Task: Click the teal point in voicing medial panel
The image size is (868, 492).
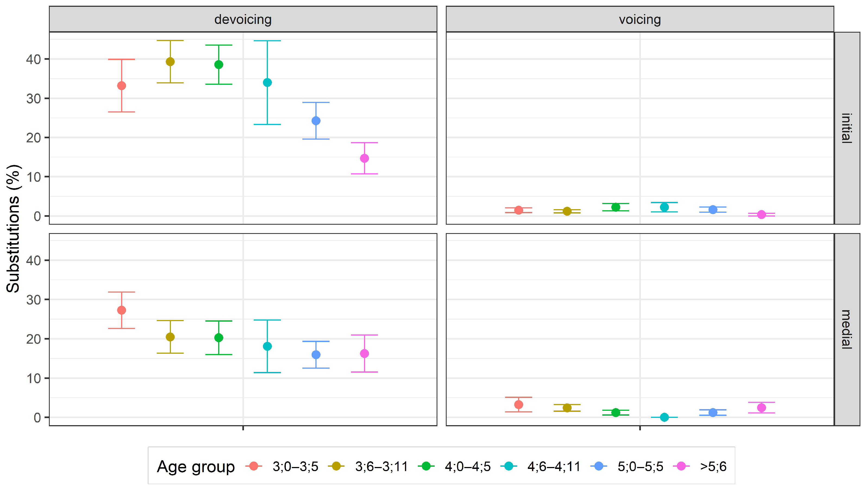Action: click(664, 417)
